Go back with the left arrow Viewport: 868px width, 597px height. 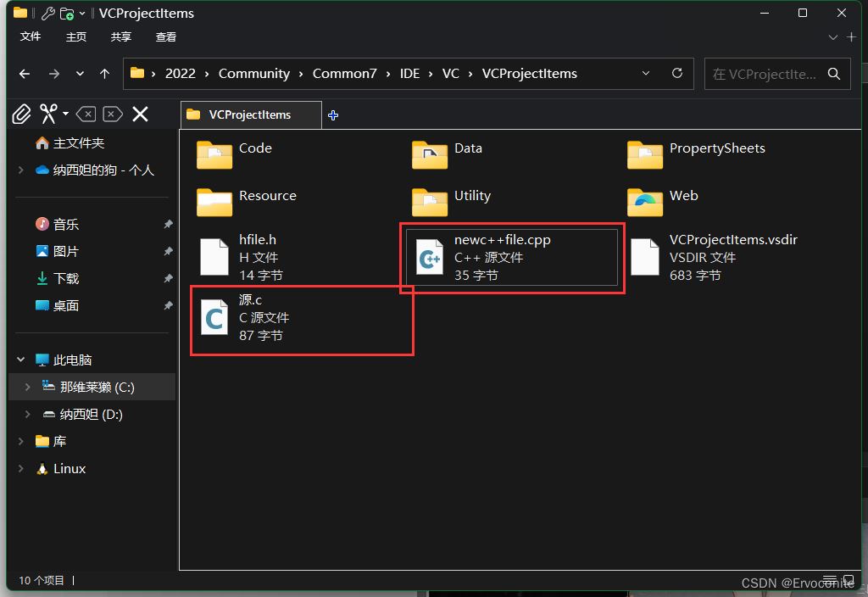click(25, 74)
